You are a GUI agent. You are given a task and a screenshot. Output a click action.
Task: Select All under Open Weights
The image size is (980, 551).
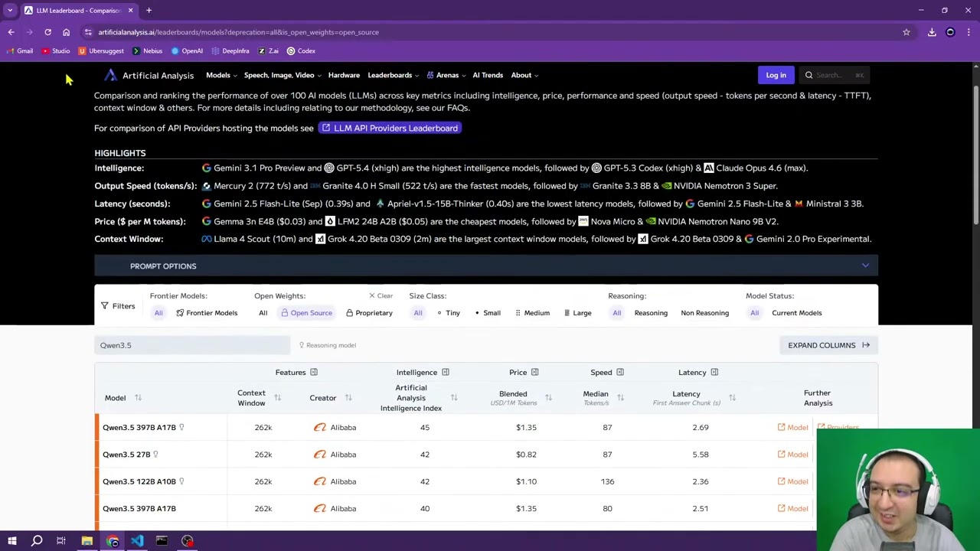coord(263,313)
